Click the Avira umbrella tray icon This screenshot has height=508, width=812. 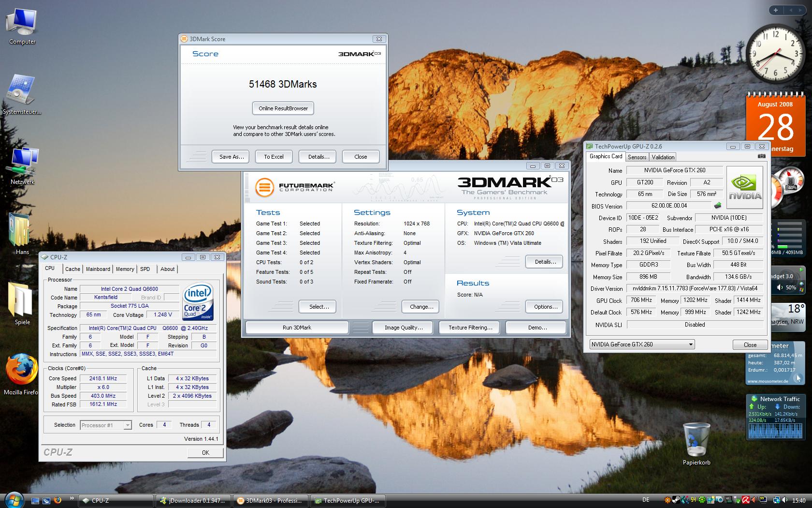coord(746,501)
